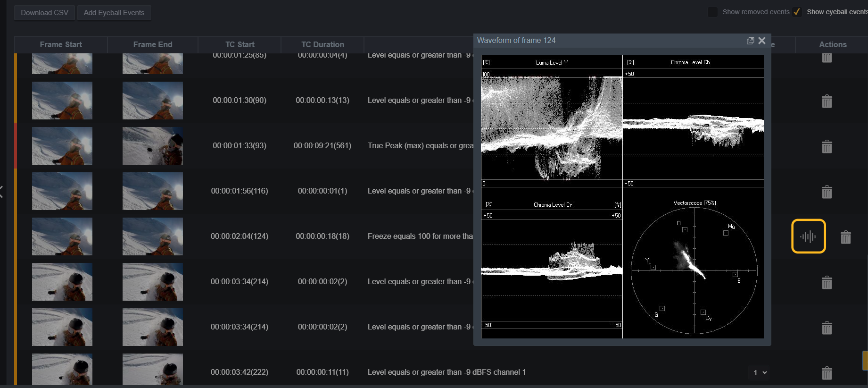Sort by Frame End column header
Image resolution: width=868 pixels, height=388 pixels.
pos(153,44)
